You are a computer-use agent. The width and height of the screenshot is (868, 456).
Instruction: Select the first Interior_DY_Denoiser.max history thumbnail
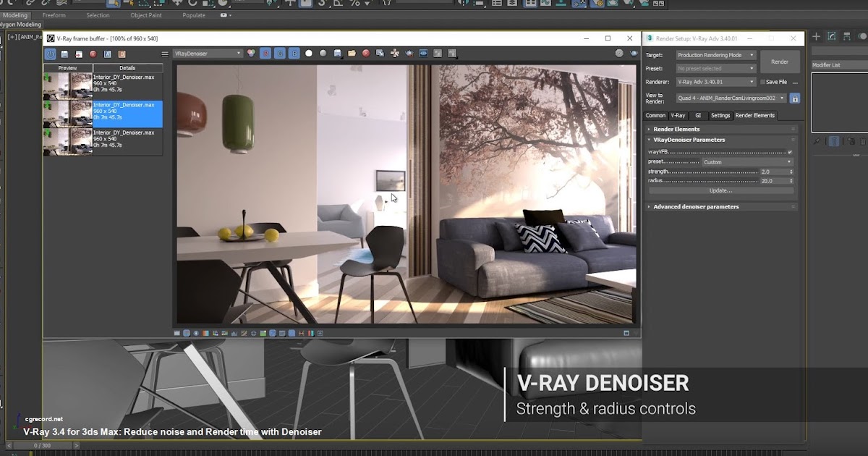pyautogui.click(x=67, y=85)
